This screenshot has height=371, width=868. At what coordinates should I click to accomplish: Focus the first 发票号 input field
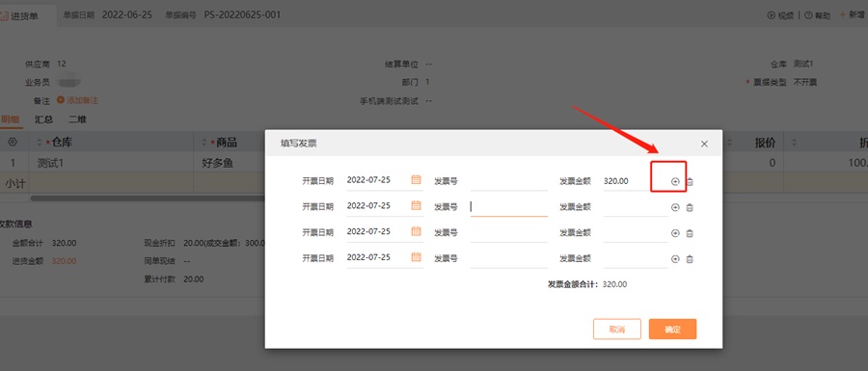coord(508,181)
